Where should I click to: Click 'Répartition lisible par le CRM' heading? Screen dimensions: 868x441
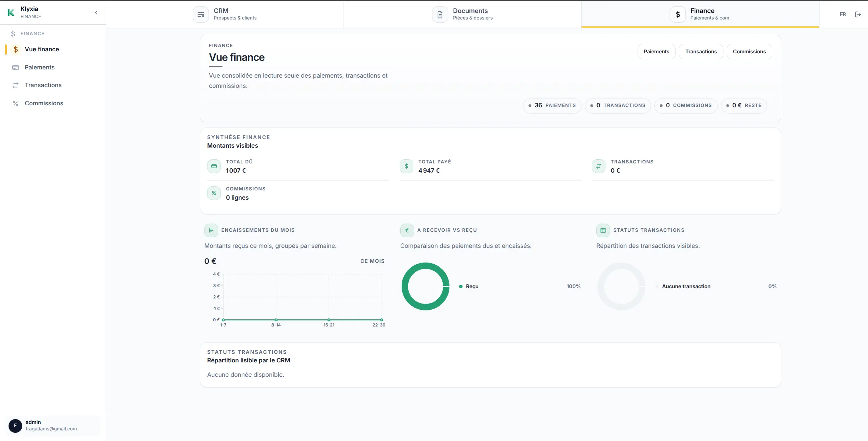(249, 360)
